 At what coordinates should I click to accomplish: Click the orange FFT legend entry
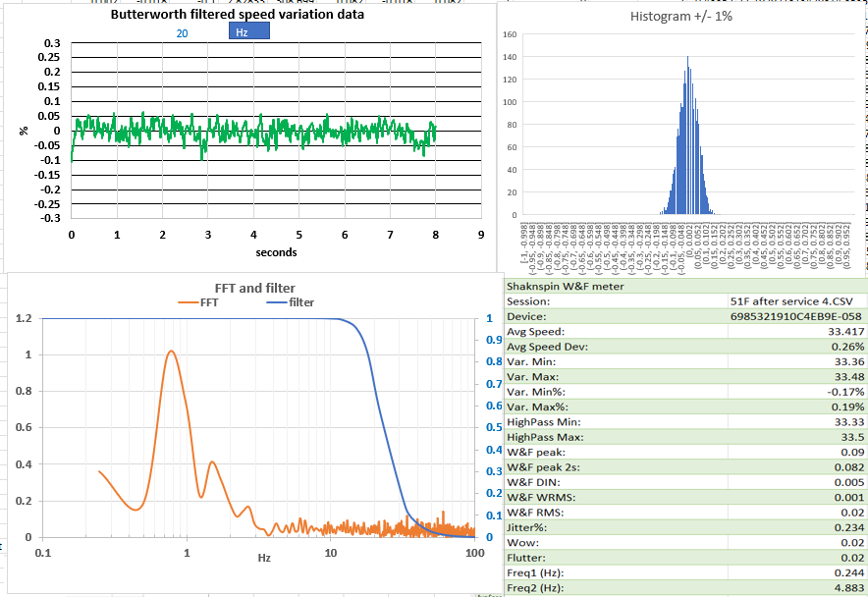click(x=198, y=302)
